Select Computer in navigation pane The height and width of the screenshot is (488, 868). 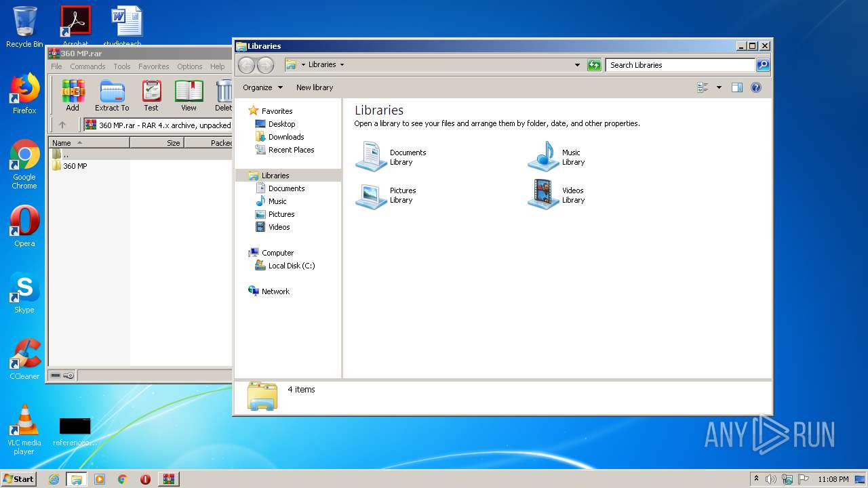pos(271,253)
